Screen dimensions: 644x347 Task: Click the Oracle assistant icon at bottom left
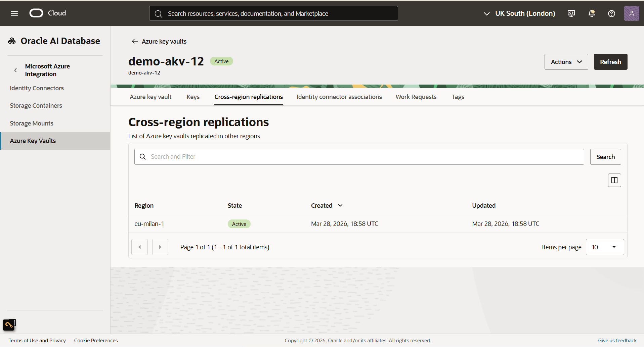point(9,325)
